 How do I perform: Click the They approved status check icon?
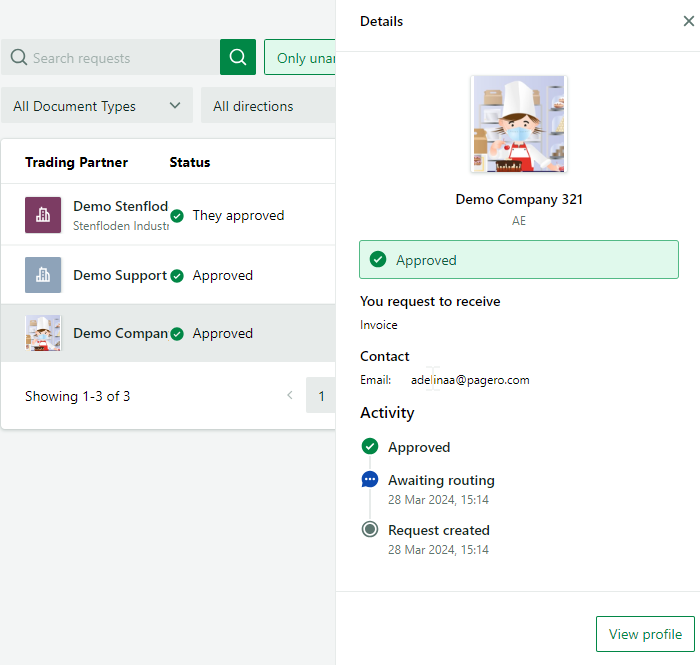click(177, 216)
